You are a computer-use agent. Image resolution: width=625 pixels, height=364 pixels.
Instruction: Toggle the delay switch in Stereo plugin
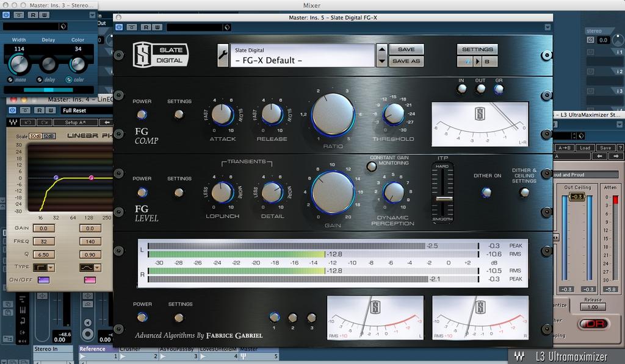[x=40, y=80]
